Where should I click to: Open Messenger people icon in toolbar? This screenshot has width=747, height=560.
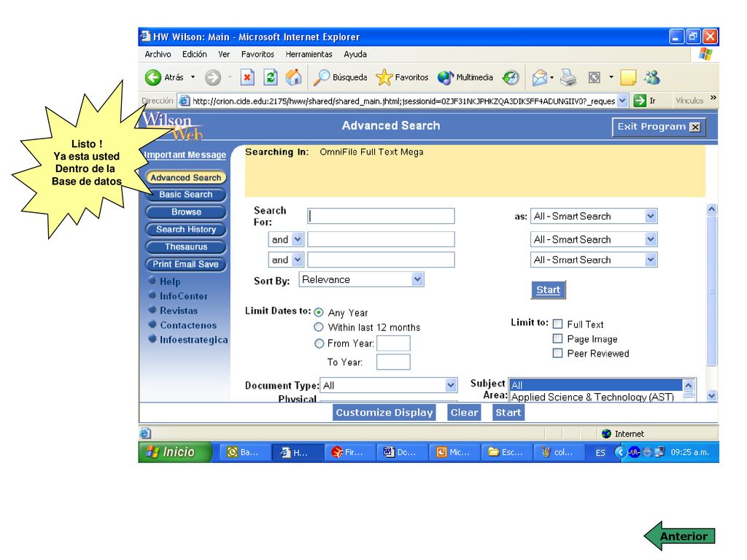(652, 77)
